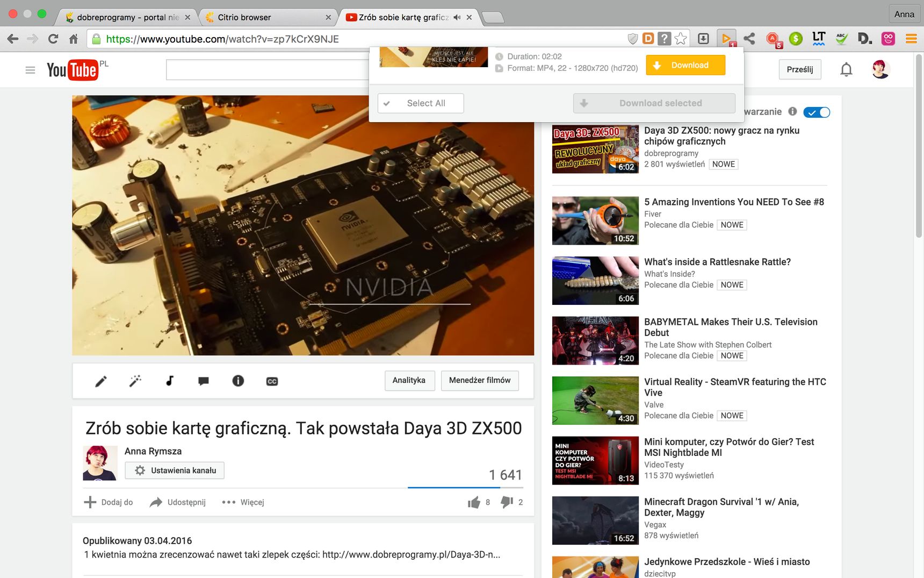The image size is (924, 578).
Task: Open Menedżer filmów button
Action: [480, 380]
